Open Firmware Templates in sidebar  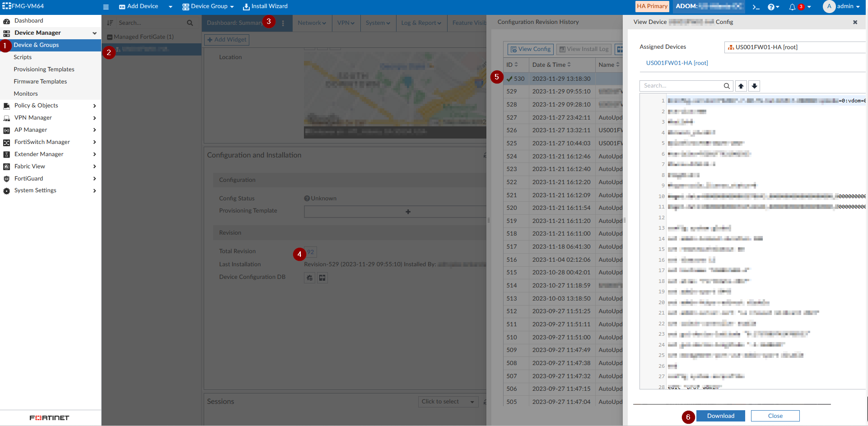click(40, 82)
